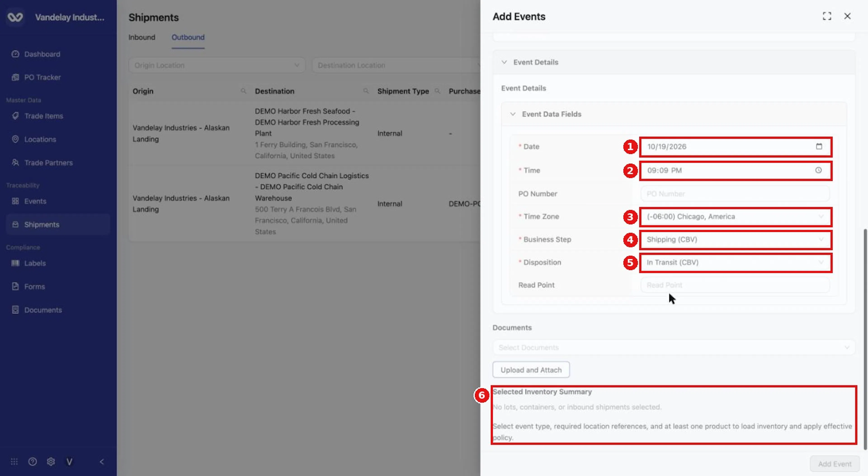Focus the Read Point input field

coord(735,285)
